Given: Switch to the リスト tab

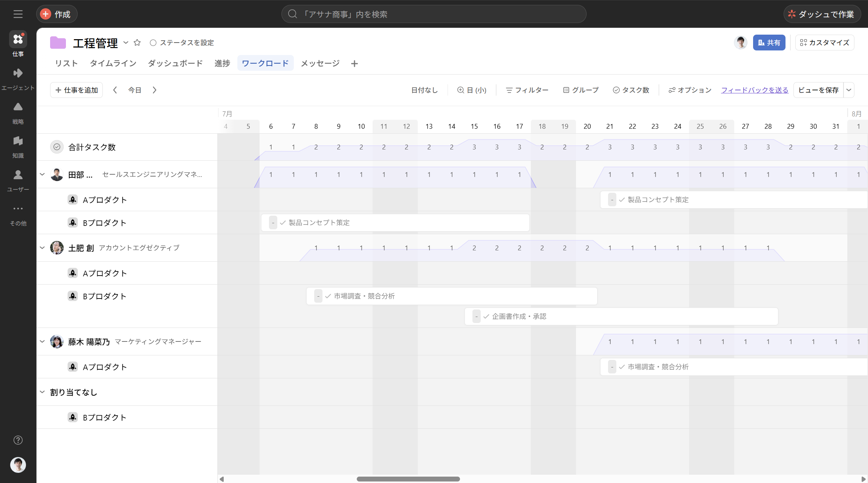Looking at the screenshot, I should (x=66, y=63).
